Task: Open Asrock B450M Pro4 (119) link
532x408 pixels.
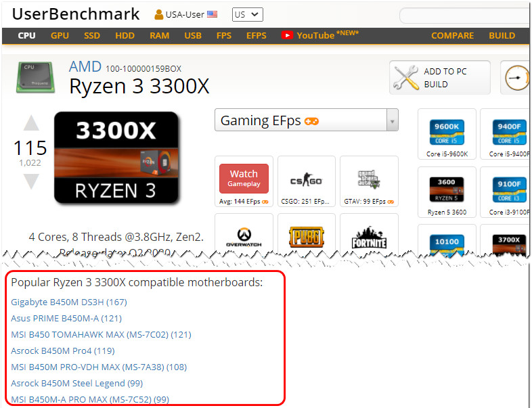Action: [x=63, y=350]
